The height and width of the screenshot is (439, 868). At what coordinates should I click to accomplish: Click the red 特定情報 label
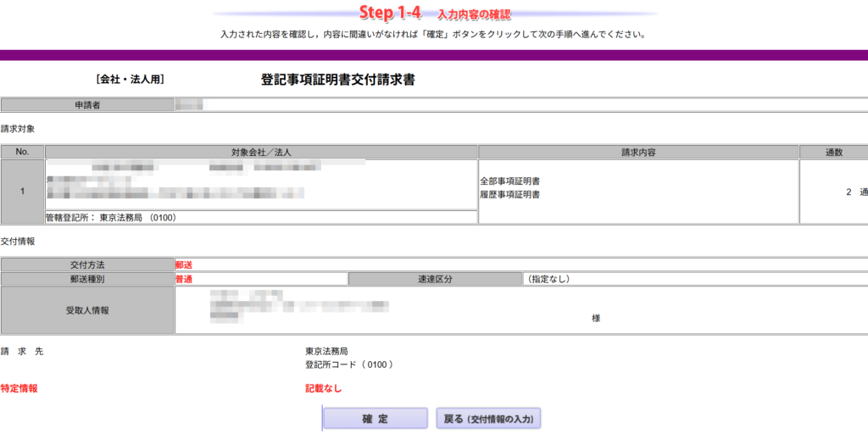click(x=19, y=388)
